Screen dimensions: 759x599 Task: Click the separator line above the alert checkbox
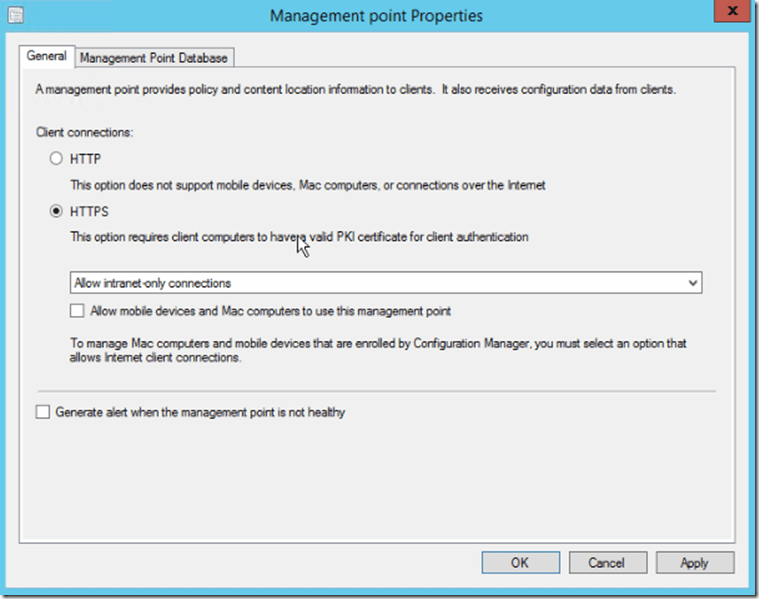(x=376, y=390)
